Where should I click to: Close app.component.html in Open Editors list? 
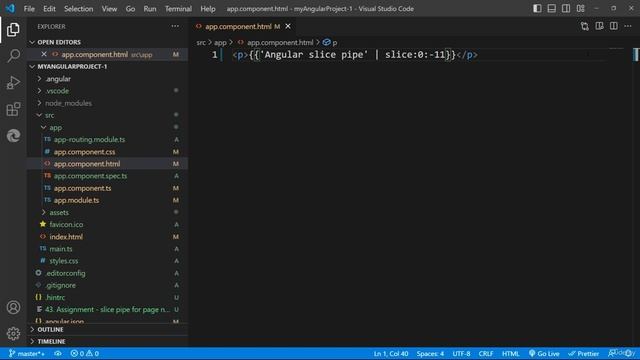44,54
